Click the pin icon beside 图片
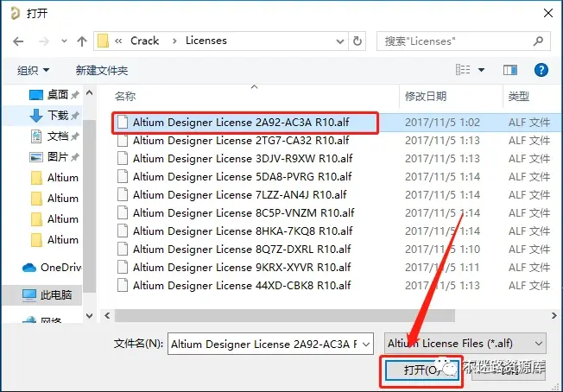Viewport: 563px width, 392px height. [x=74, y=157]
